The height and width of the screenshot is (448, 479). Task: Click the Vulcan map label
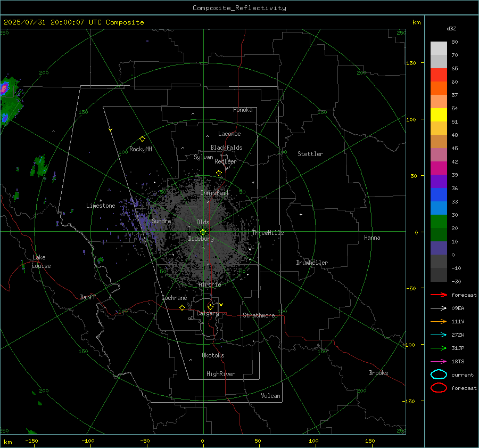pyautogui.click(x=270, y=396)
